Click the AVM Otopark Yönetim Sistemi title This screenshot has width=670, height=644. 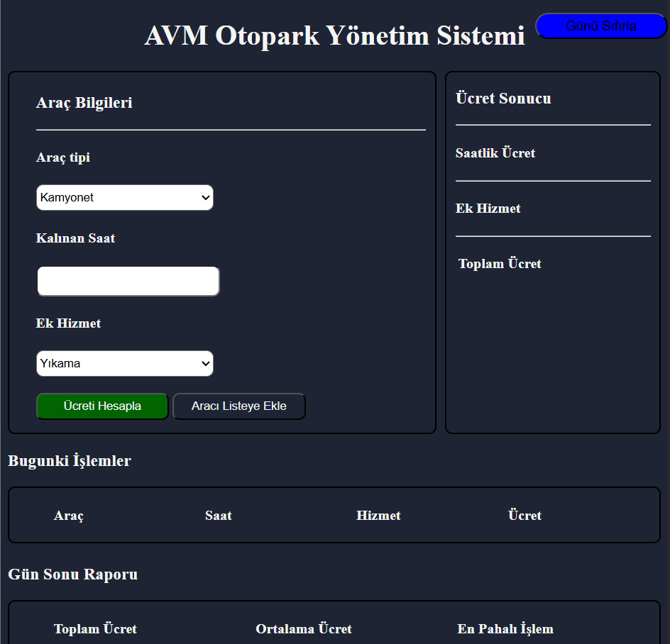click(334, 35)
